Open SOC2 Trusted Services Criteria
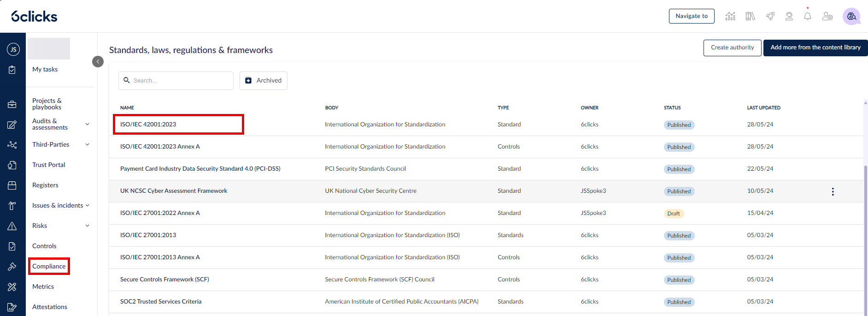The image size is (868, 316). tap(161, 301)
